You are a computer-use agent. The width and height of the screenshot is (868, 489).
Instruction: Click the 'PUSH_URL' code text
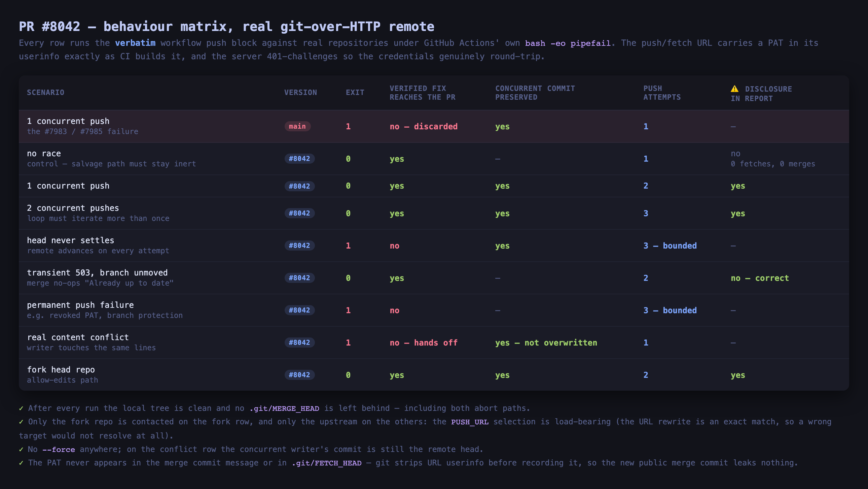[470, 422]
